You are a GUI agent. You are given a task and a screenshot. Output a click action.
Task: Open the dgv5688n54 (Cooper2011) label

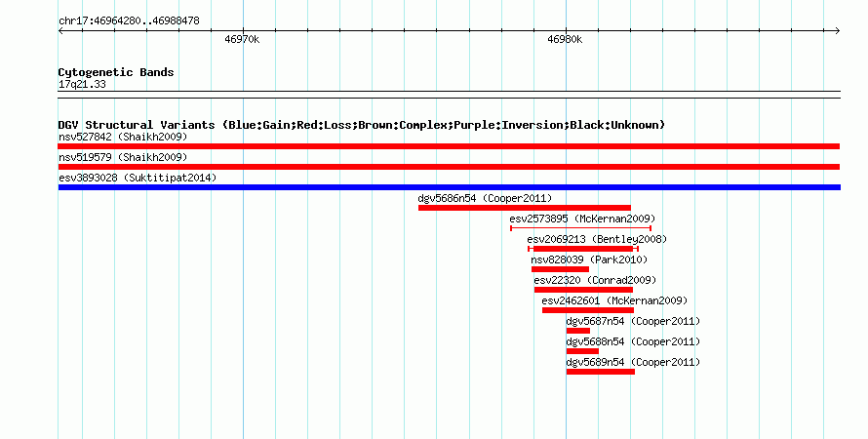click(x=633, y=341)
